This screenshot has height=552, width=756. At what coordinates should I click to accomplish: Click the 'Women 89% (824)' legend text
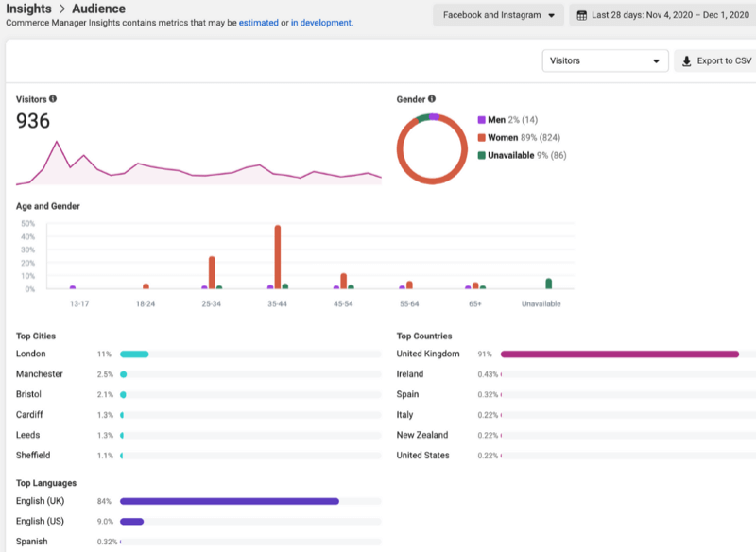[524, 138]
